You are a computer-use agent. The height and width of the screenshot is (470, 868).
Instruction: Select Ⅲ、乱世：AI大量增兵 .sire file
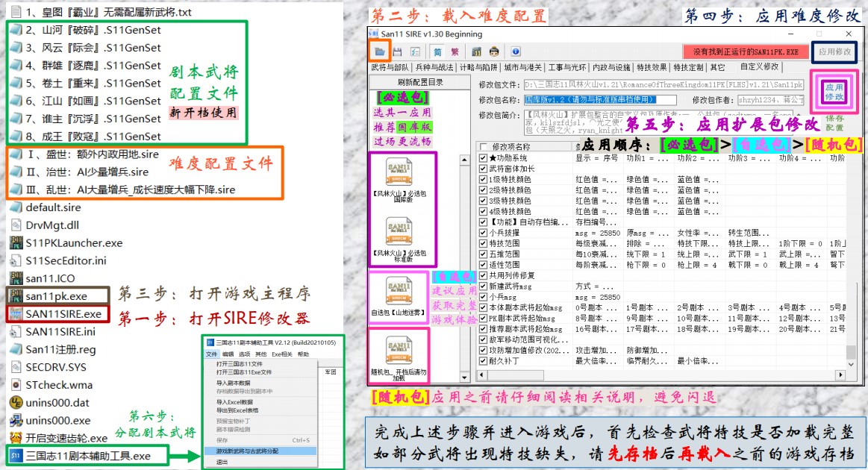122,190
